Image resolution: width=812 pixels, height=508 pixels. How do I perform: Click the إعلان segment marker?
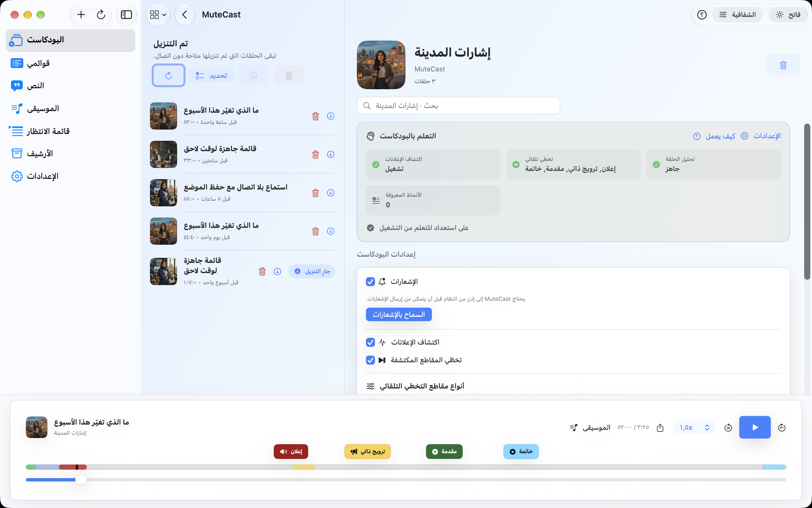[x=291, y=452]
